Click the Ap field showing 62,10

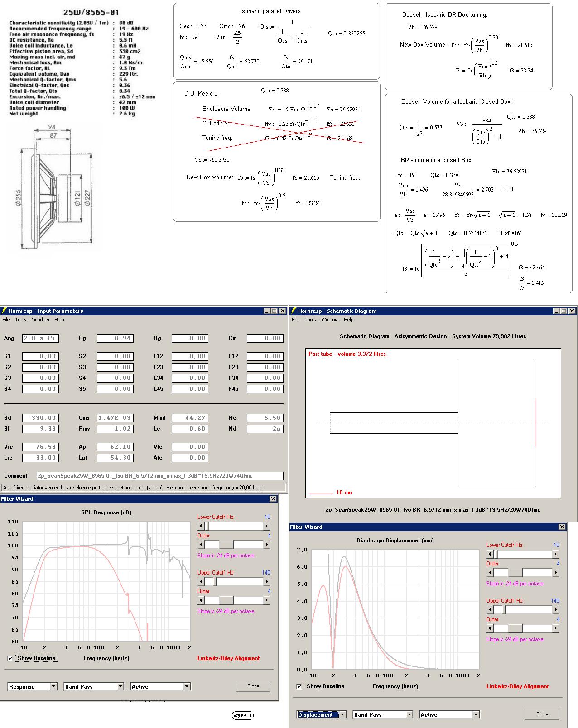(x=116, y=447)
